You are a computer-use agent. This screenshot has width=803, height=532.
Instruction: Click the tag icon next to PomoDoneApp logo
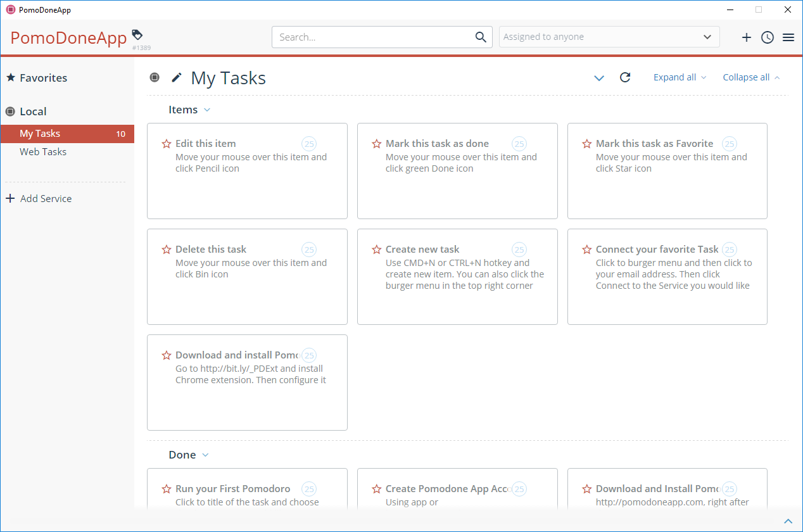point(137,35)
